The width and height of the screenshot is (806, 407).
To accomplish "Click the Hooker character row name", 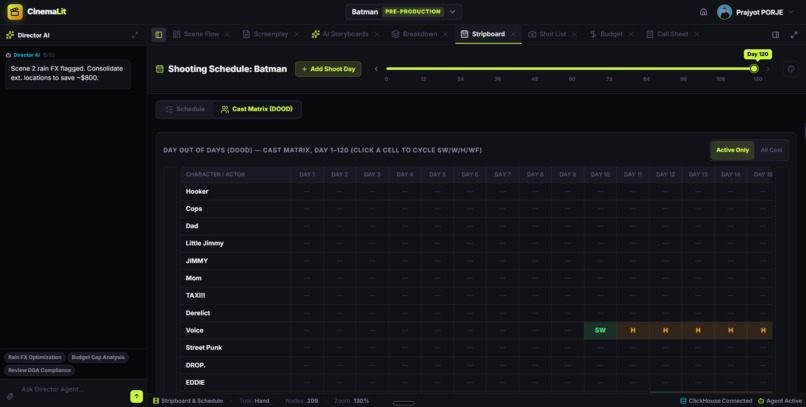I will pyautogui.click(x=197, y=191).
